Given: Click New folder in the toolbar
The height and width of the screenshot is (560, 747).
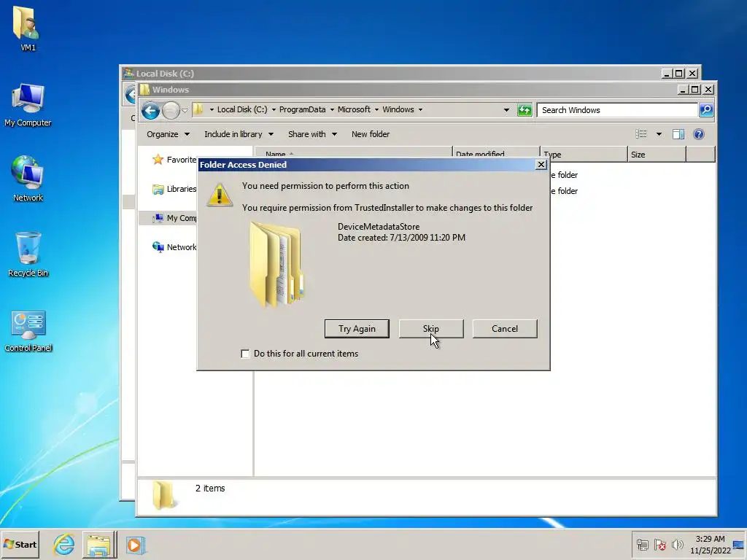Looking at the screenshot, I should (x=370, y=134).
